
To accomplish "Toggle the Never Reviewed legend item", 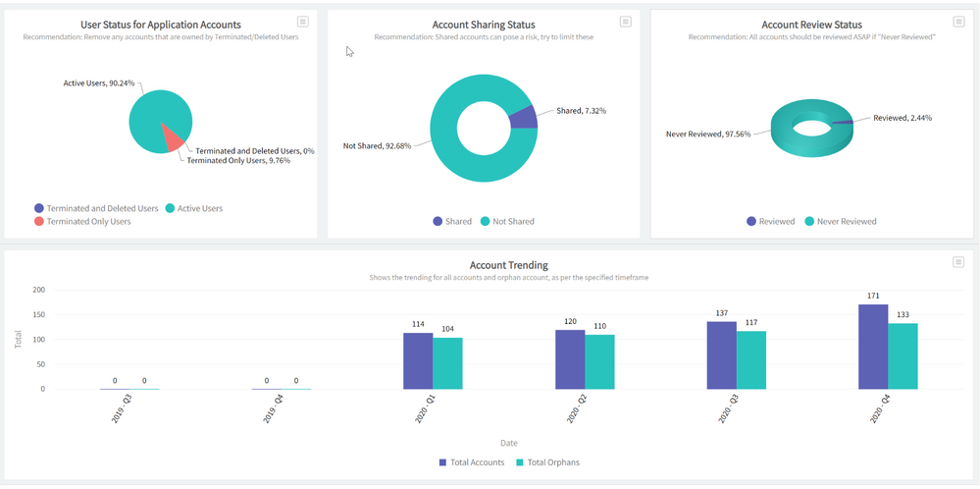I will [840, 222].
